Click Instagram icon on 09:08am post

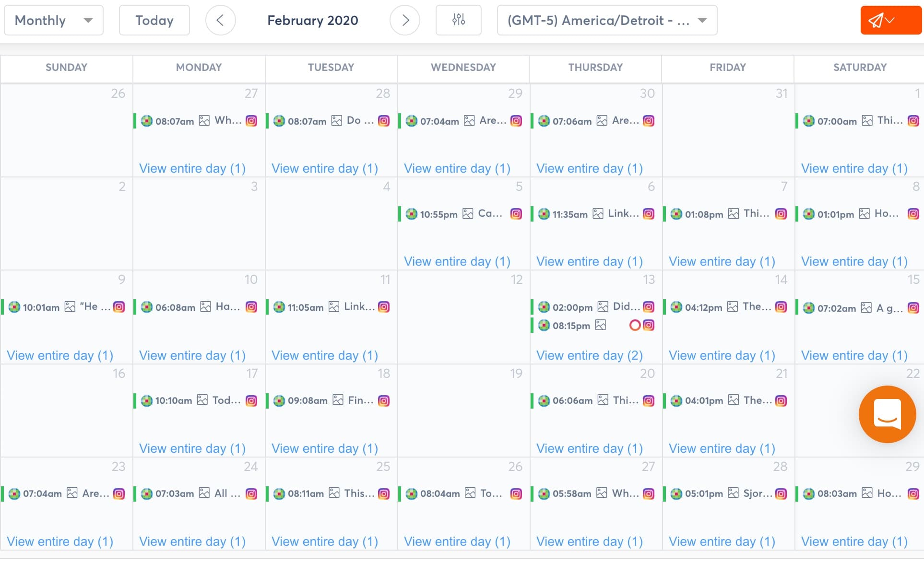[x=384, y=400]
